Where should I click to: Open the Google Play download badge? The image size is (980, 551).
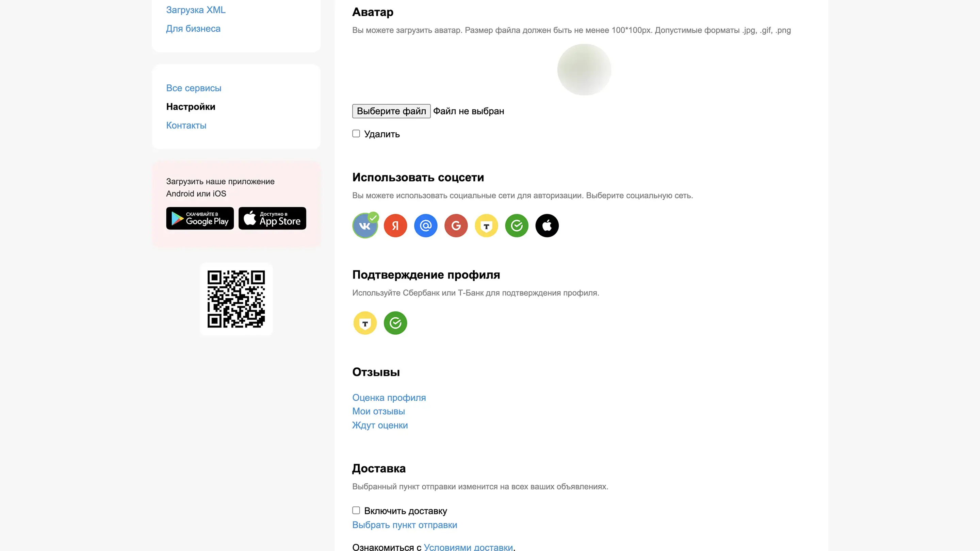pos(200,218)
